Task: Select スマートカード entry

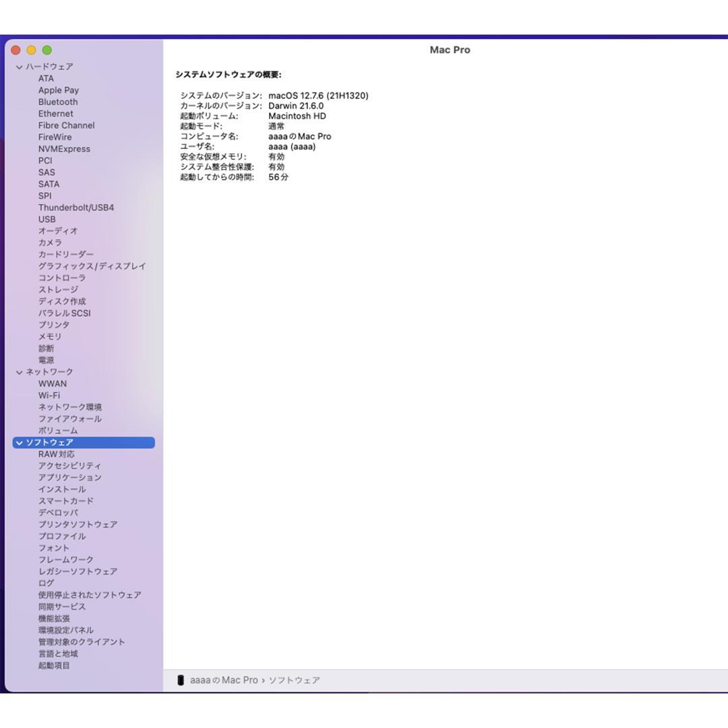Action: (x=66, y=501)
